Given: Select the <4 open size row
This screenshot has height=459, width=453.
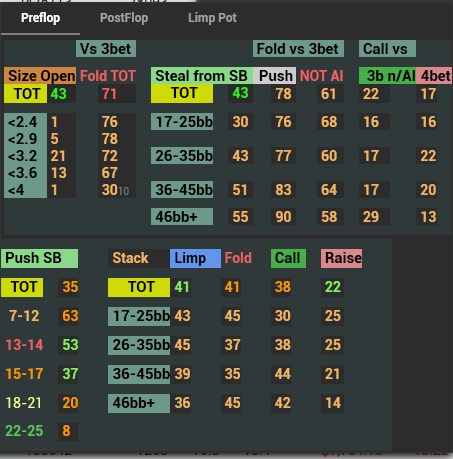Looking at the screenshot, I should point(26,190).
